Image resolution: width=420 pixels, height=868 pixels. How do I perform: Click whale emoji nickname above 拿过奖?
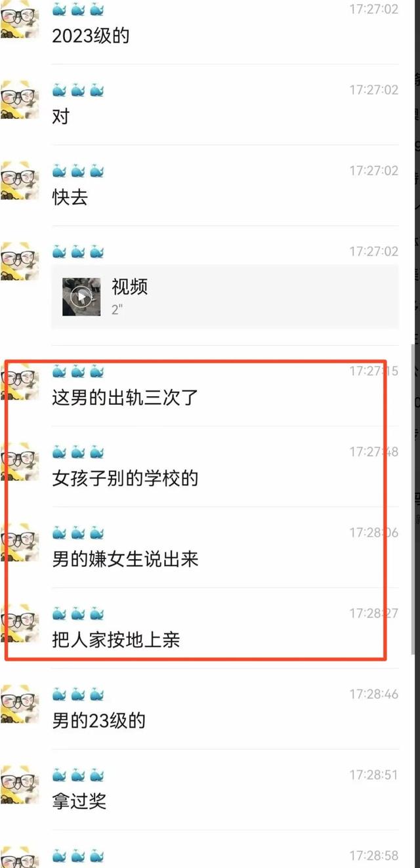(78, 775)
